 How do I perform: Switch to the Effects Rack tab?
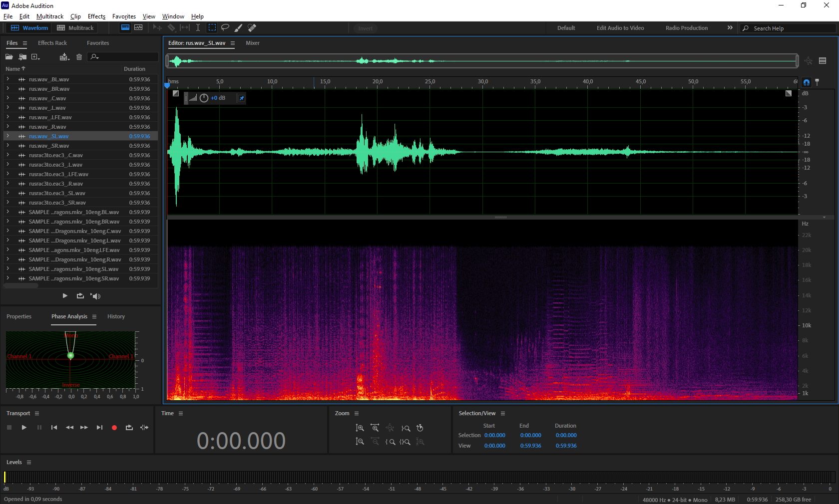(52, 43)
